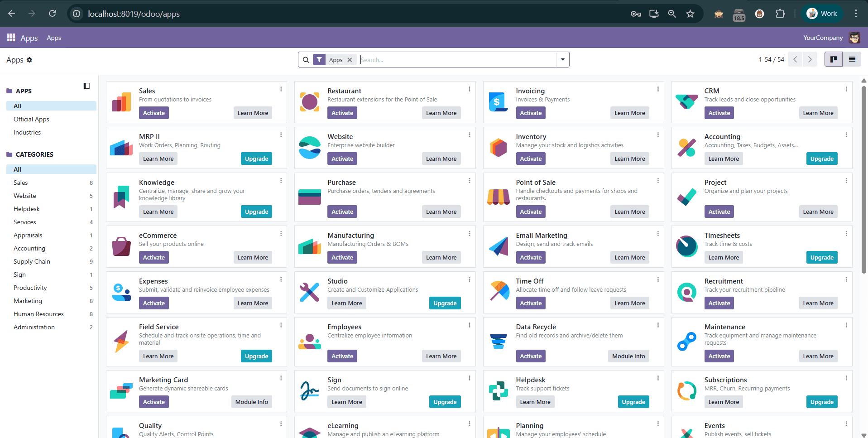Click the Invoicing app icon
The image size is (868, 438).
click(x=498, y=102)
